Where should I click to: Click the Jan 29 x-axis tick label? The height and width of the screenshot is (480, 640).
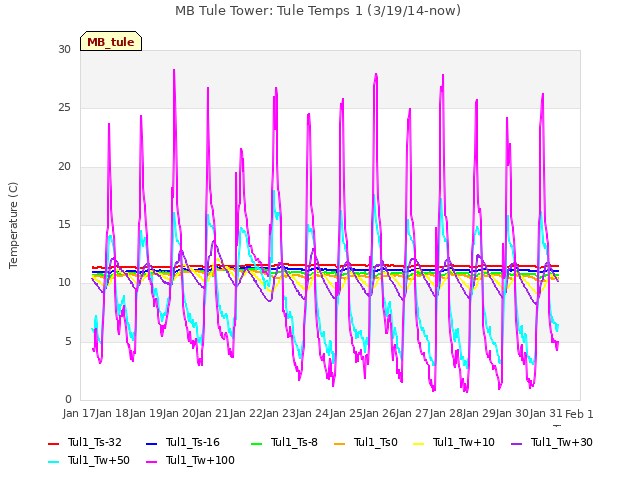[x=479, y=413]
